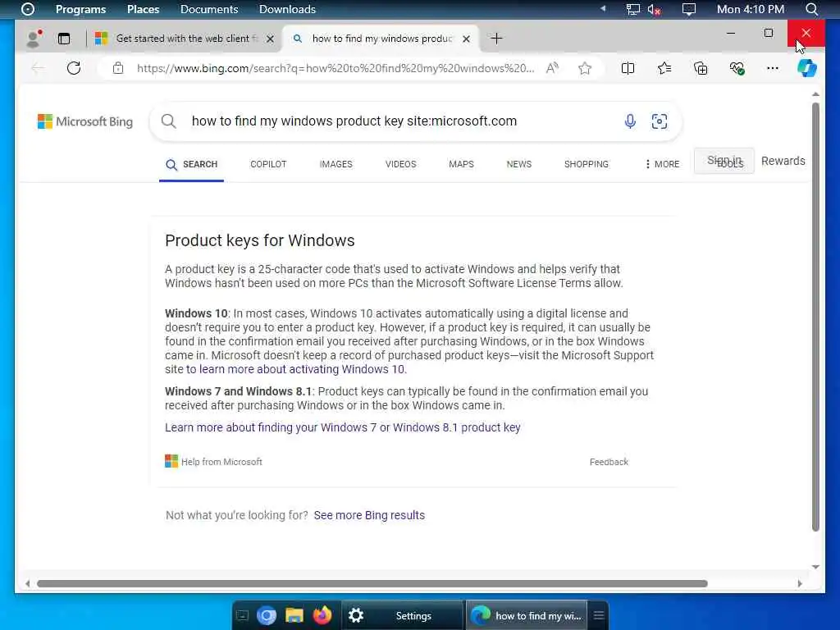Open Edge Settings and more menu
This screenshot has width=840, height=630.
coord(773,68)
